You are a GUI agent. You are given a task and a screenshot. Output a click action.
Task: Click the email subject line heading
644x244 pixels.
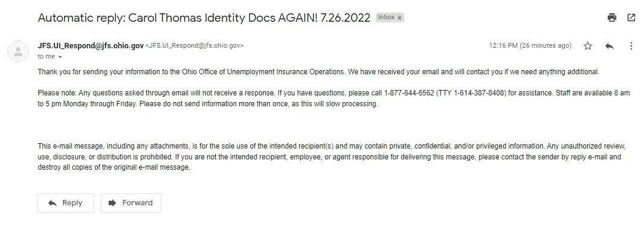[x=204, y=18]
